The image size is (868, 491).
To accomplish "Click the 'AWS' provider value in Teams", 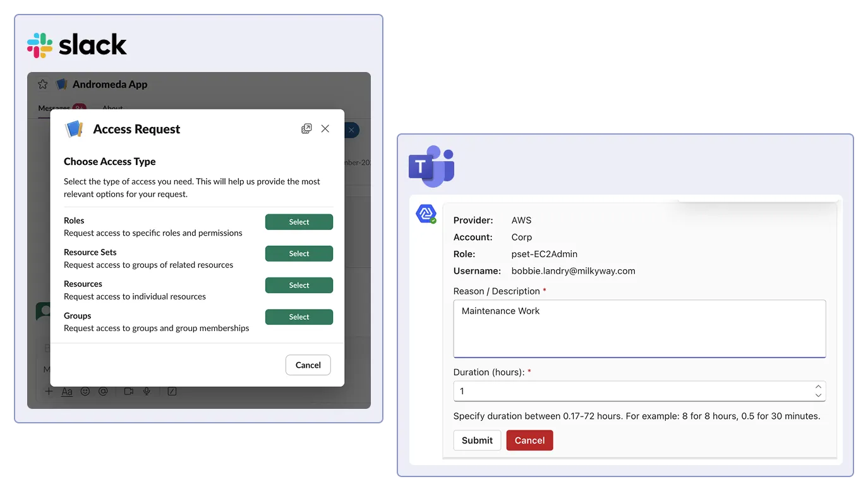I will 521,221.
